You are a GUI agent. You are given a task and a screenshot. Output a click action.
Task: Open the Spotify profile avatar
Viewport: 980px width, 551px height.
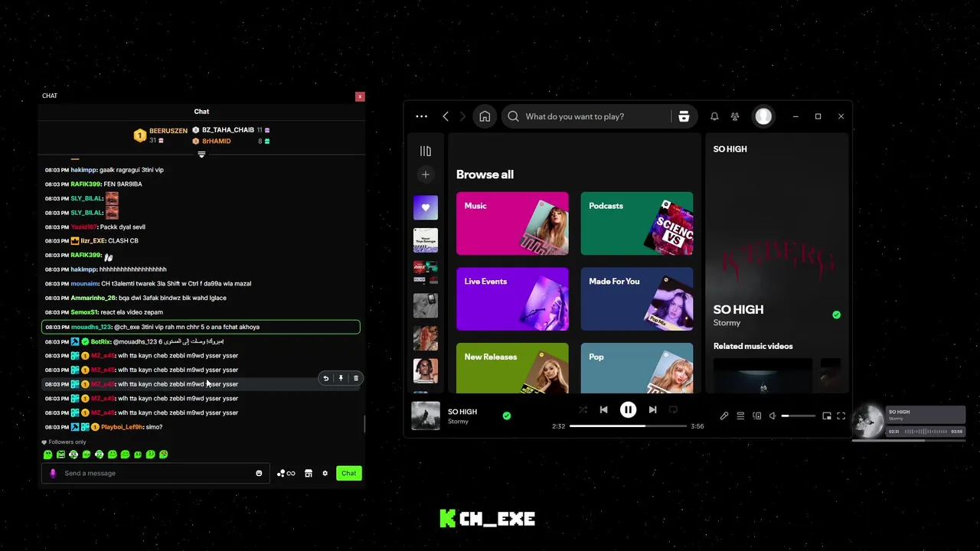pos(763,116)
